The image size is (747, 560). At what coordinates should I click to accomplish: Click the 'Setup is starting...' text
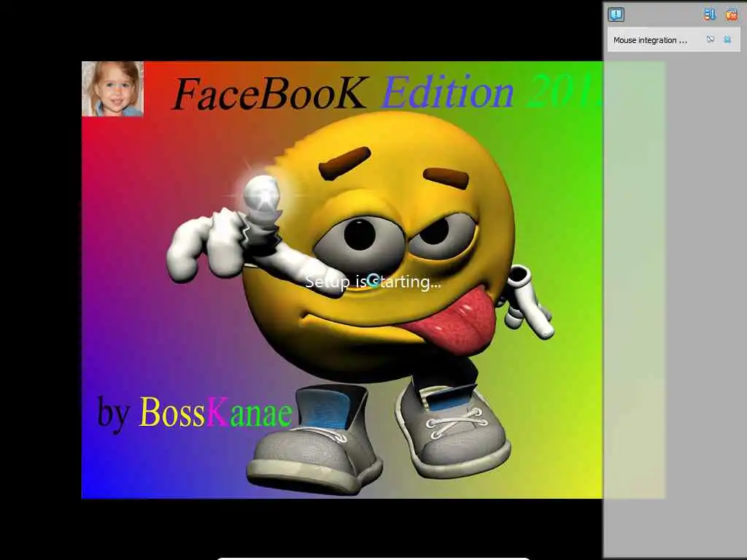[373, 282]
